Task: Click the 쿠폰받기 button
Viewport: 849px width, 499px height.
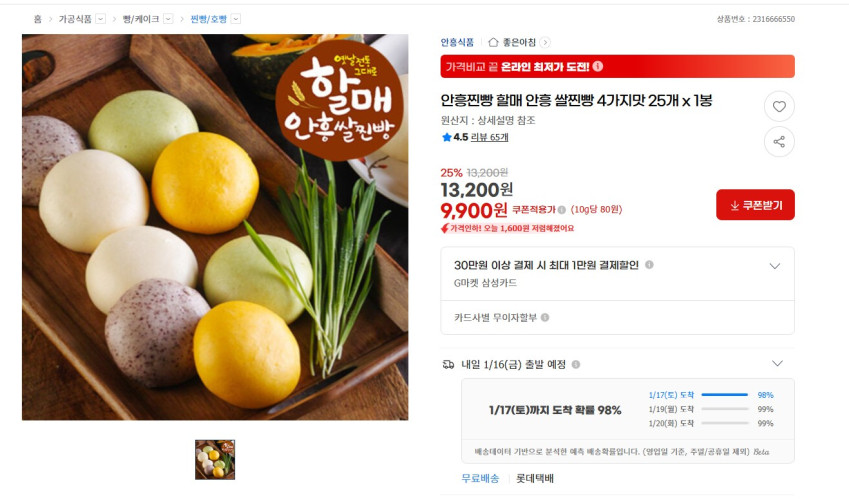Action: pyautogui.click(x=755, y=205)
